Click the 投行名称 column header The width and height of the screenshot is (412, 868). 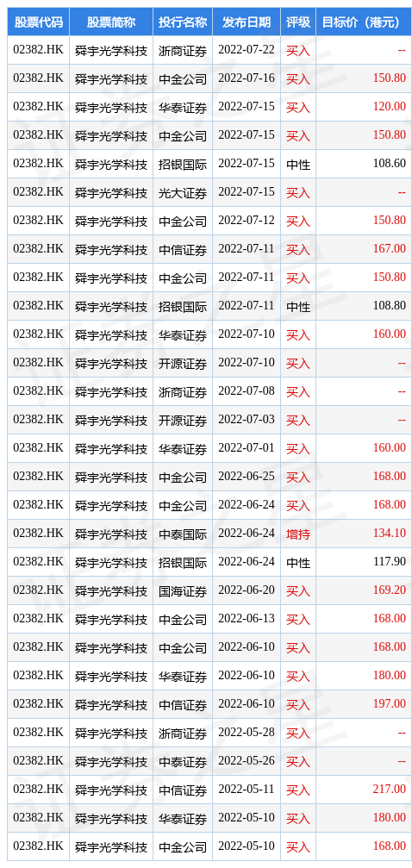pos(183,22)
